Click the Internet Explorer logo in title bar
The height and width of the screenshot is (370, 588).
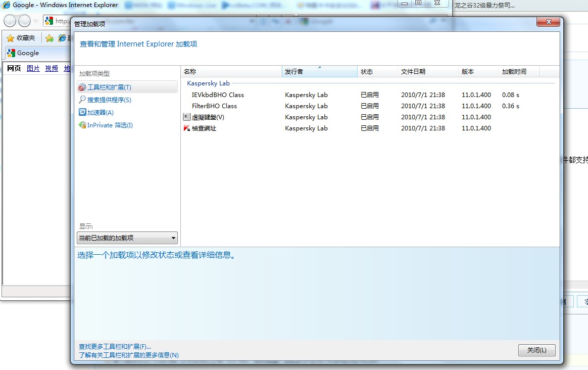[x=7, y=5]
